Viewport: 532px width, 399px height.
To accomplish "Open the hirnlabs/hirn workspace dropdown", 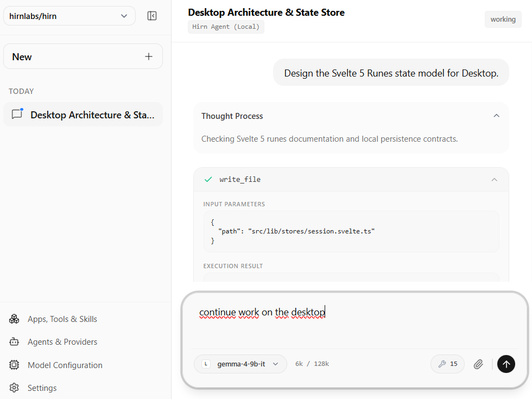I will pyautogui.click(x=69, y=16).
